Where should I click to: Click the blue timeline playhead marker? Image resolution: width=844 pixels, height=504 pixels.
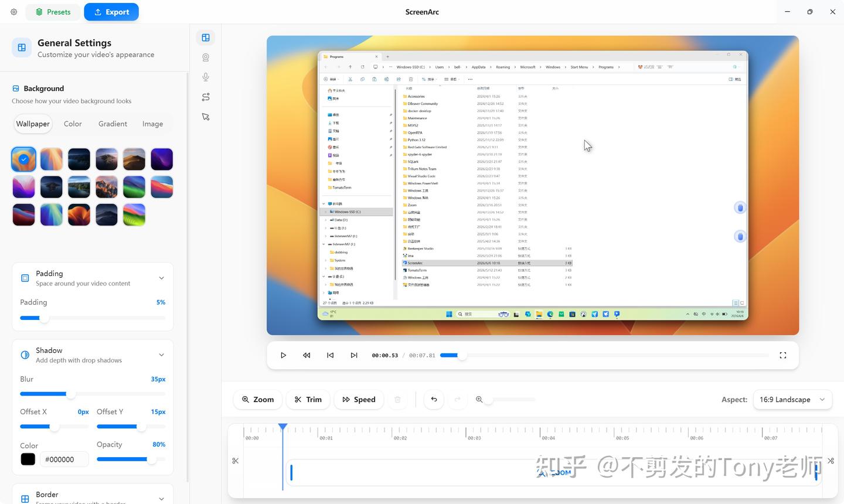(x=283, y=427)
